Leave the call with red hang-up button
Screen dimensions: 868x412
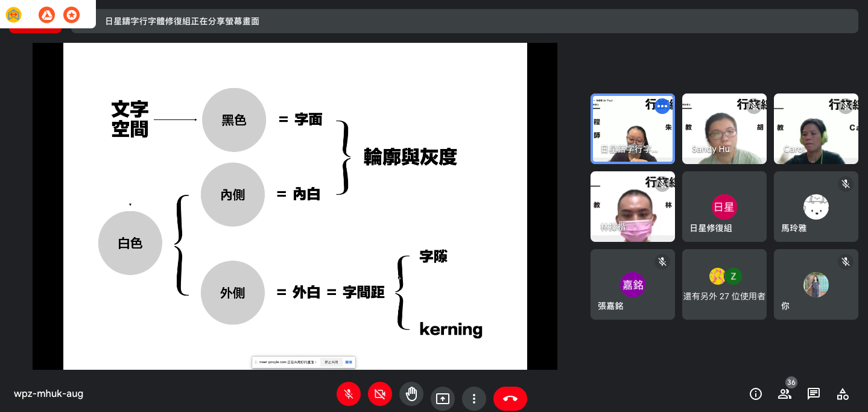click(x=510, y=399)
